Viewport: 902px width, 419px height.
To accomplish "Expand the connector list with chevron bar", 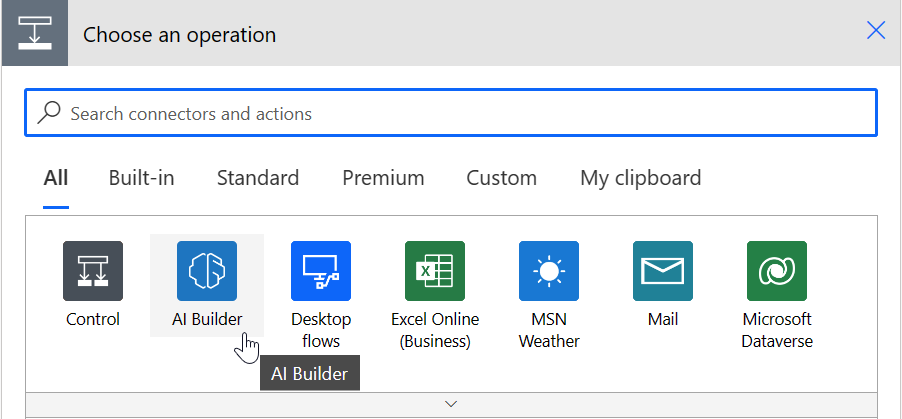I will click(452, 404).
